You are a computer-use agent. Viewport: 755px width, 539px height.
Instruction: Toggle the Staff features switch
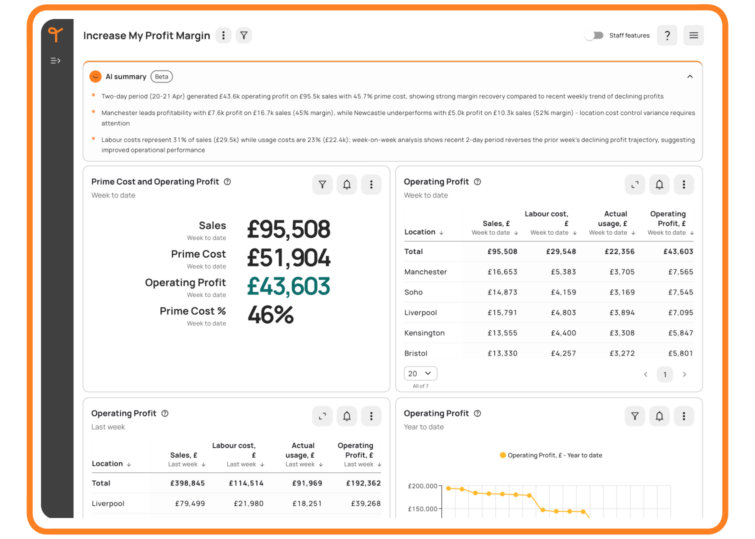595,35
